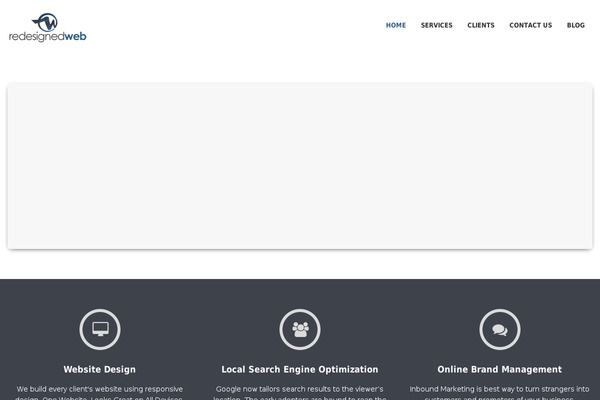Open the Home menu item

(396, 25)
